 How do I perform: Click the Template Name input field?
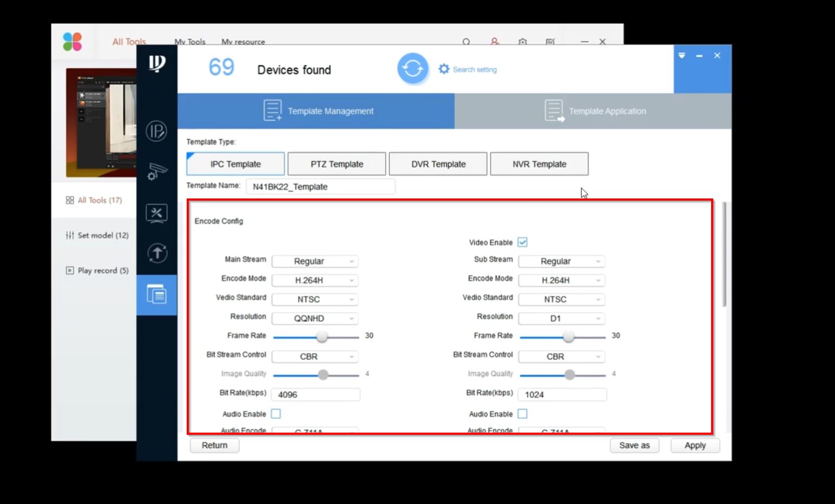click(x=320, y=187)
